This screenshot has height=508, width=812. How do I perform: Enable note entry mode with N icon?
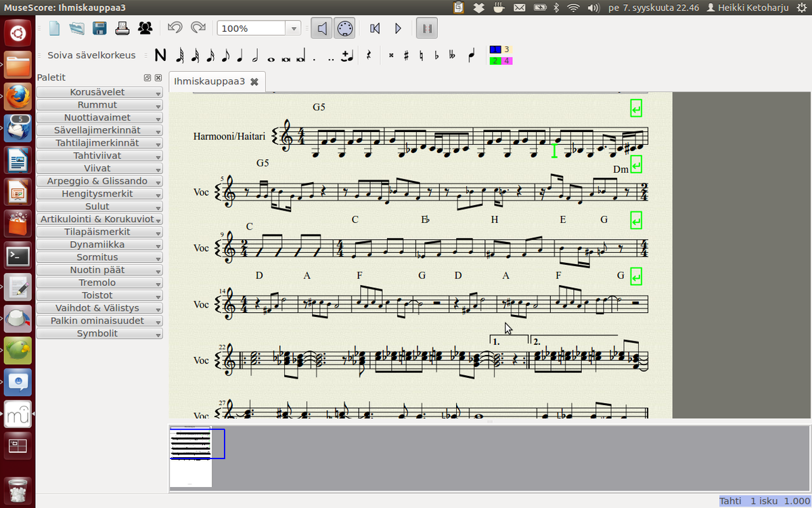point(160,56)
